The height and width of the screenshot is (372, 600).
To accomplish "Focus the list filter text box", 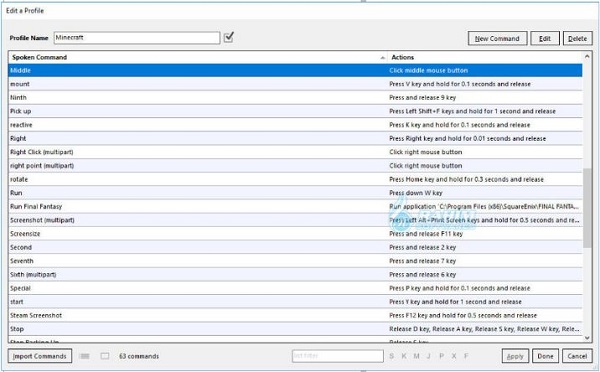I will coord(338,356).
